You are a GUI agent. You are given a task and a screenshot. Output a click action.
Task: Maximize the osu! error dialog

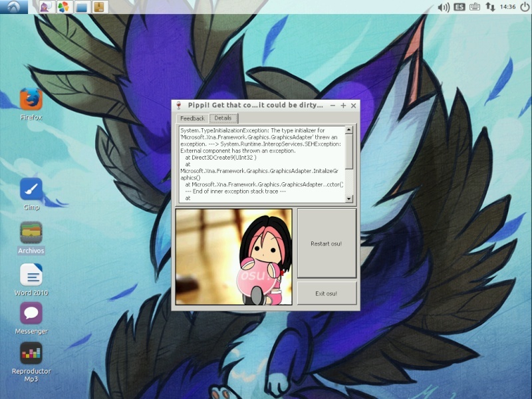(x=343, y=106)
